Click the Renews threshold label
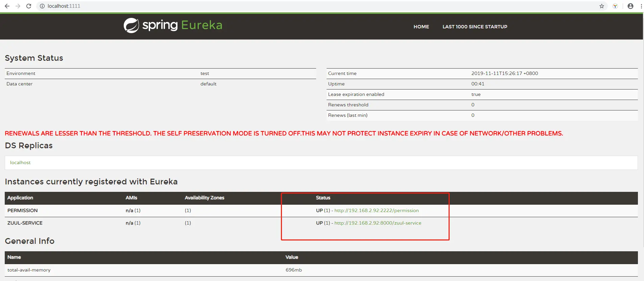 pos(348,105)
